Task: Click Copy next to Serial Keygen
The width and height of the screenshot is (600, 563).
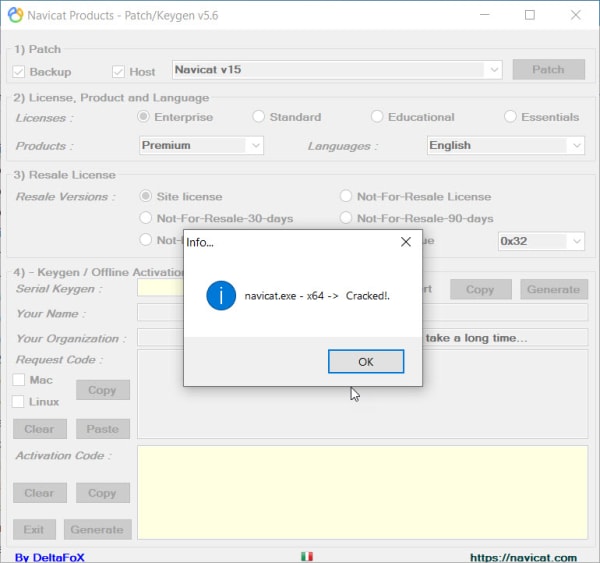Action: point(481,289)
